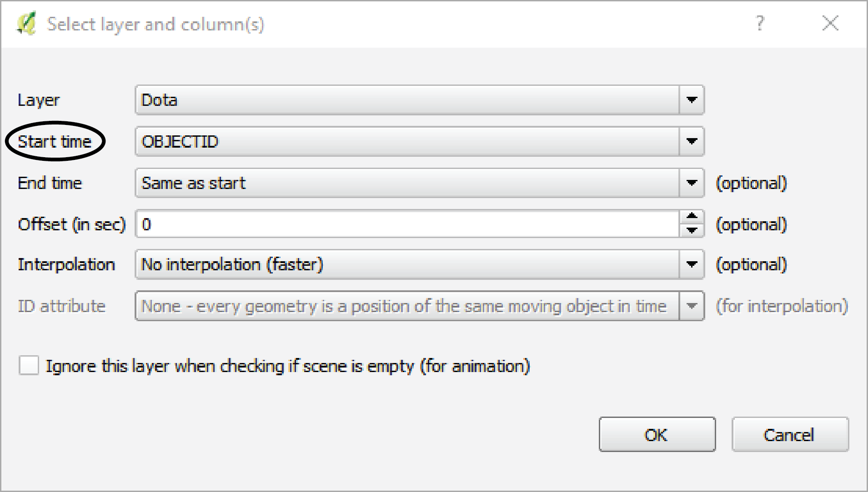Image resolution: width=868 pixels, height=492 pixels.
Task: Click the Ignore this layer label text
Action: (288, 366)
